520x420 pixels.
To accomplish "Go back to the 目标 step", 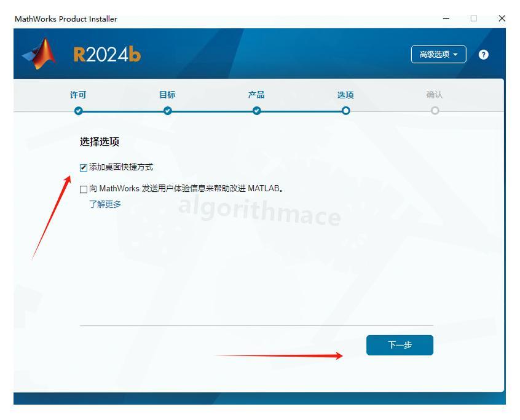I will pos(167,95).
